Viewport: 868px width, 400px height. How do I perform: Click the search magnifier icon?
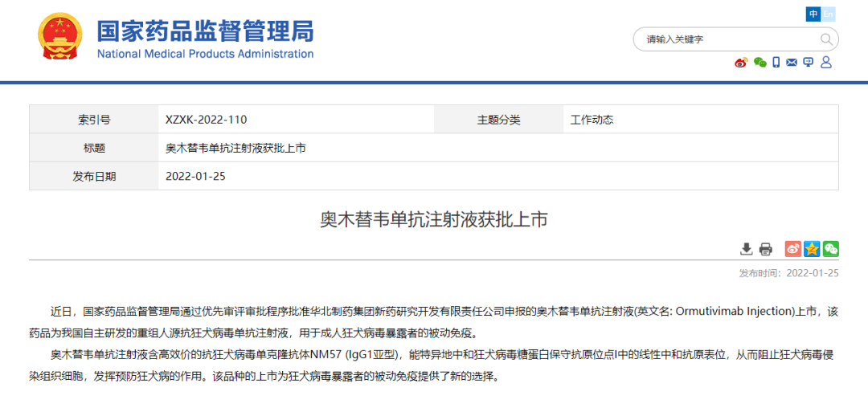[826, 39]
